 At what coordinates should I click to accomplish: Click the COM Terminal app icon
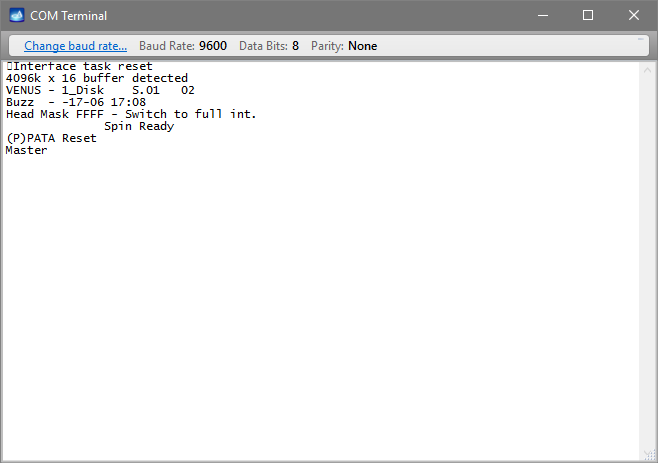pos(17,15)
